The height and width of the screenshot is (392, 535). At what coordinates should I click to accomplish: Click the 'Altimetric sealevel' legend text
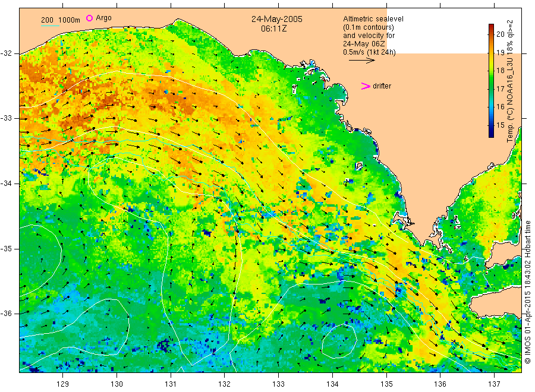373,19
